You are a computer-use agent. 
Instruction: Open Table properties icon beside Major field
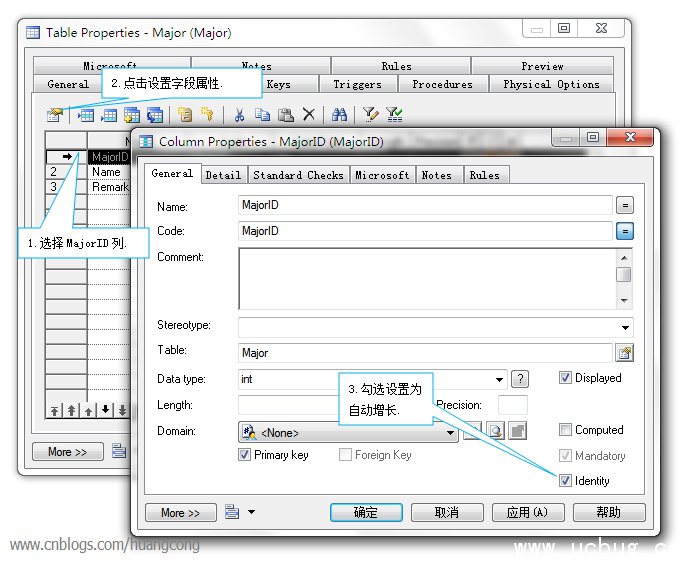pyautogui.click(x=624, y=353)
